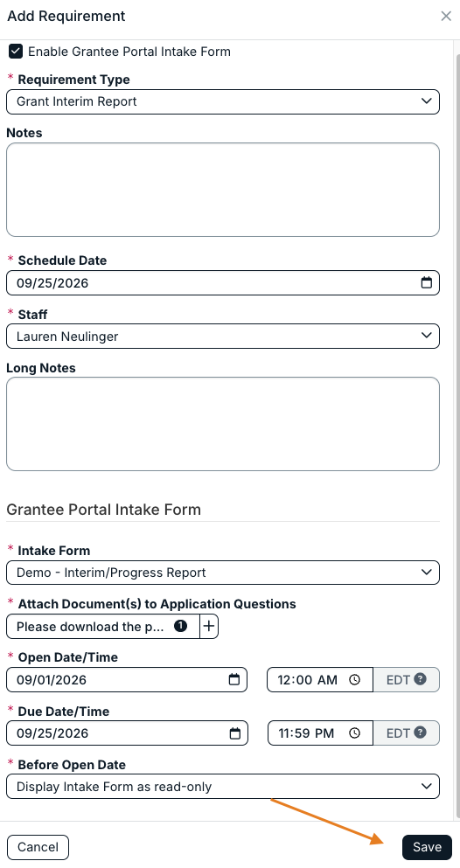Open calendar icon for Open Date field
The width and height of the screenshot is (460, 868).
pyautogui.click(x=234, y=680)
